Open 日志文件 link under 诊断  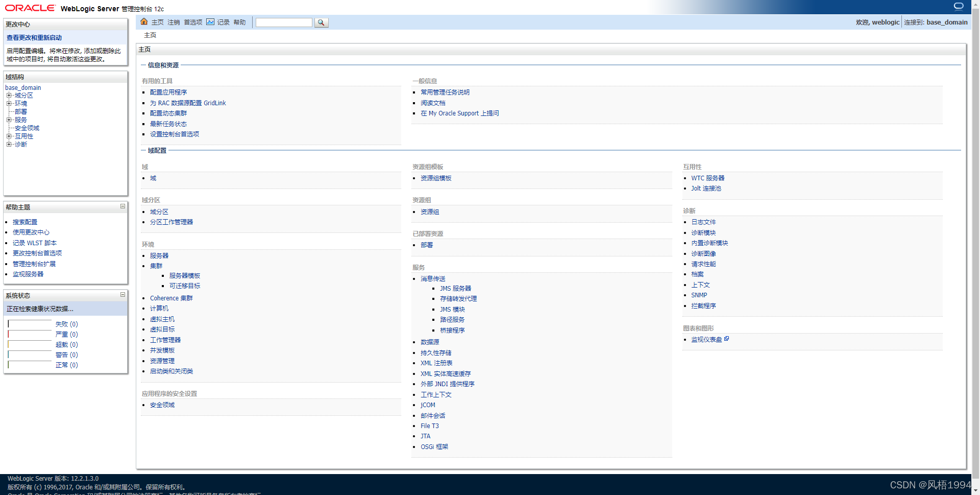pos(703,222)
